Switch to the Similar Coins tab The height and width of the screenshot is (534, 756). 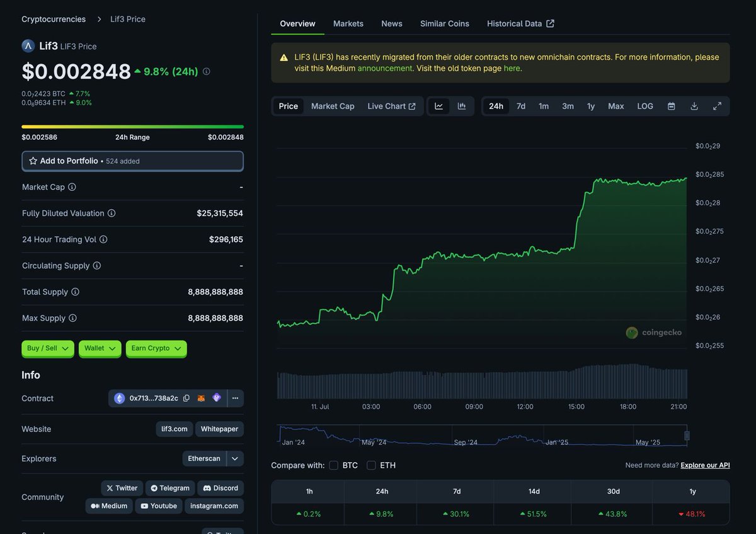tap(445, 23)
